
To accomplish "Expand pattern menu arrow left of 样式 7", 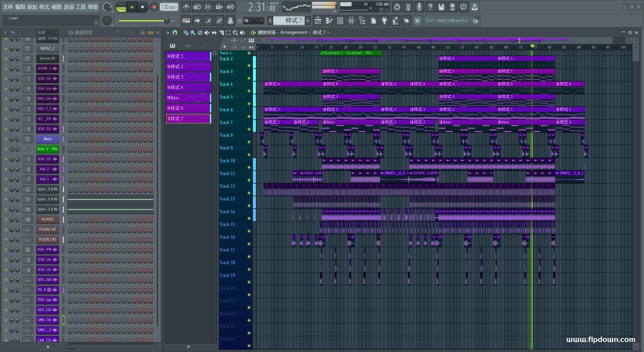I will click(270, 21).
